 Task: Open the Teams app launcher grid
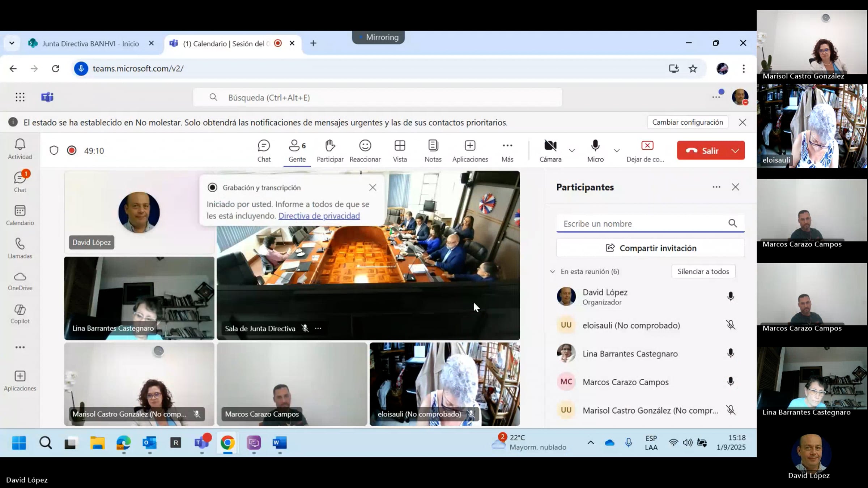click(x=20, y=97)
